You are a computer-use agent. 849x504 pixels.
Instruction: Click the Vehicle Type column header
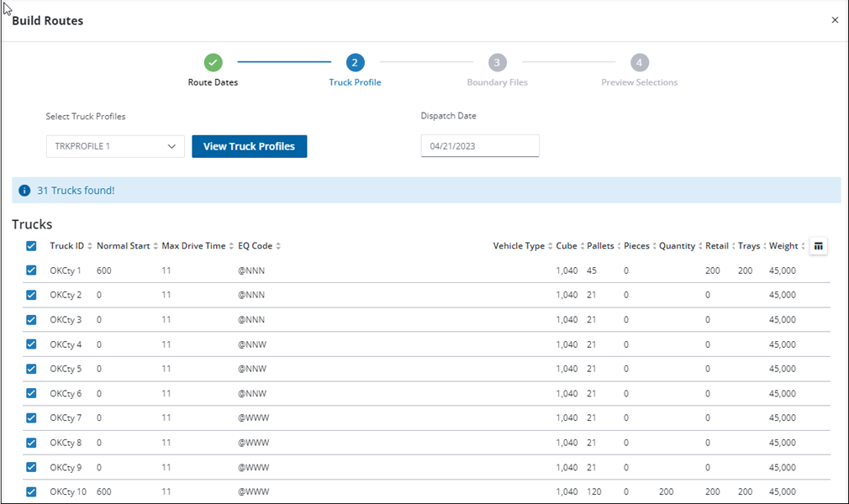tap(519, 246)
